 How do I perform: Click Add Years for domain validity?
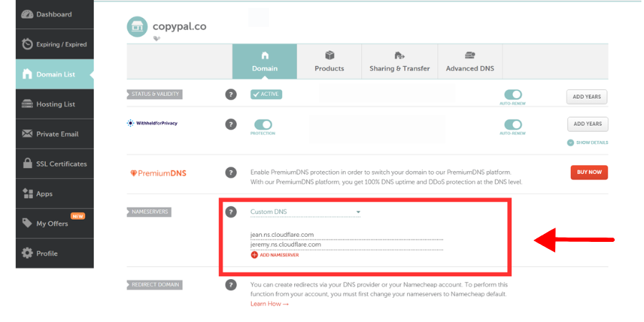587,97
